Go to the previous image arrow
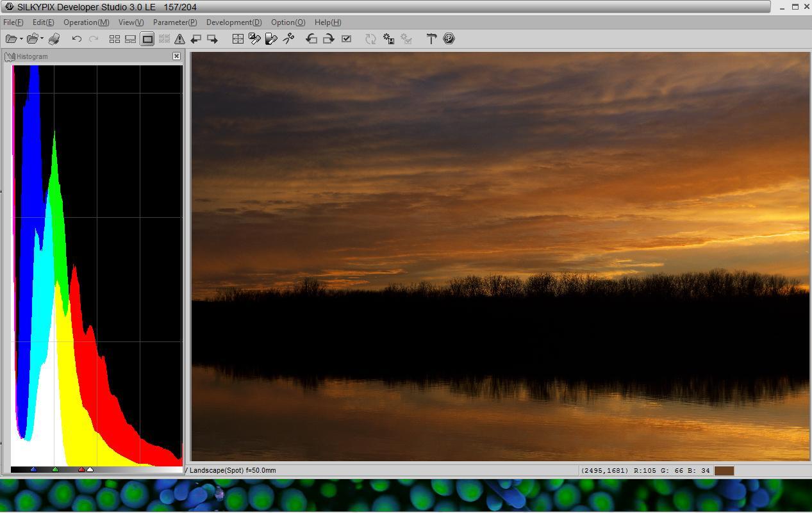Image resolution: width=812 pixels, height=524 pixels. click(x=196, y=39)
